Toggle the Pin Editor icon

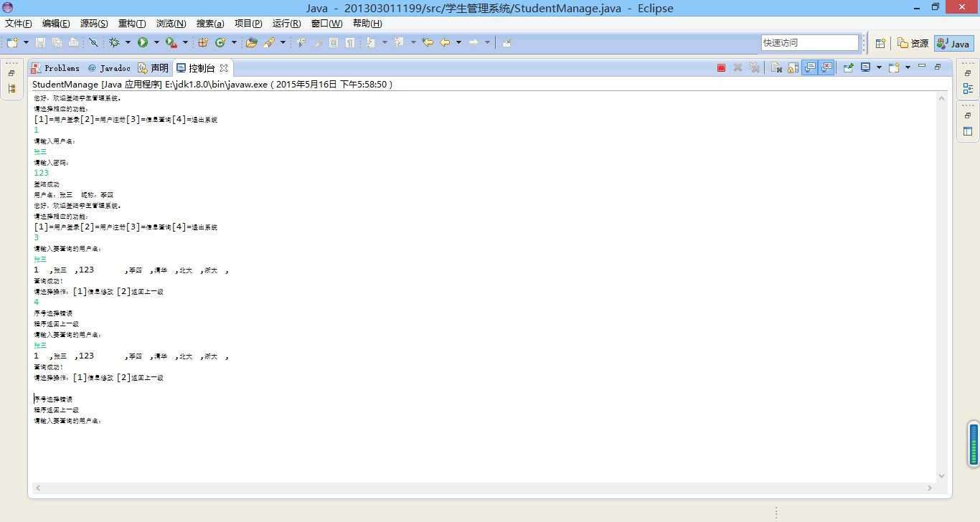click(x=507, y=43)
